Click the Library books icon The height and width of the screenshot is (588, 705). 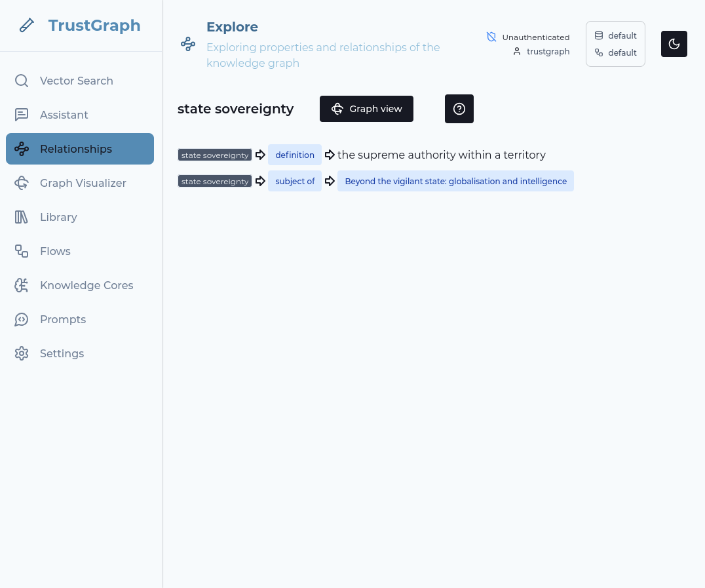point(22,217)
